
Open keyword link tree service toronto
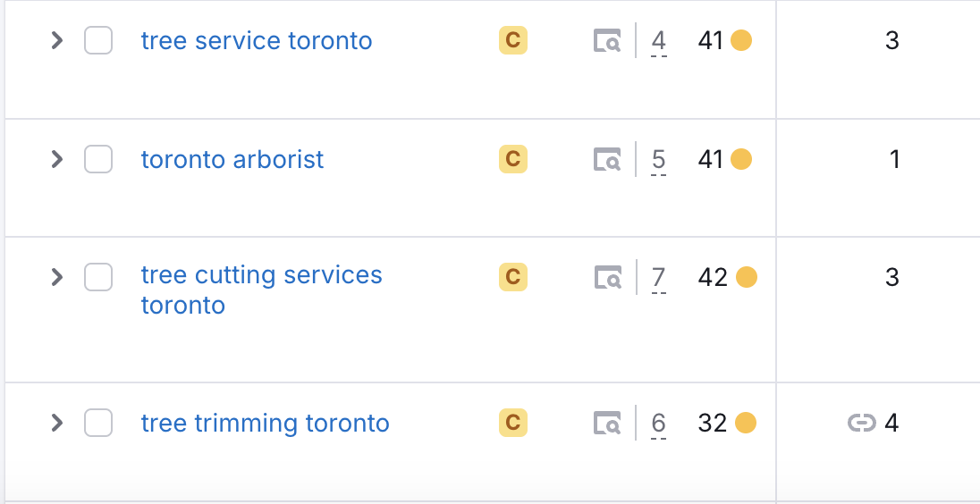(257, 41)
